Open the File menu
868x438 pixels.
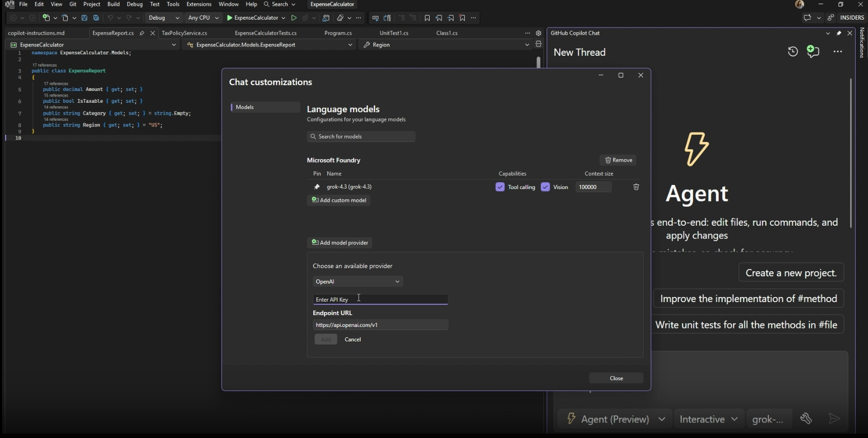pyautogui.click(x=23, y=4)
